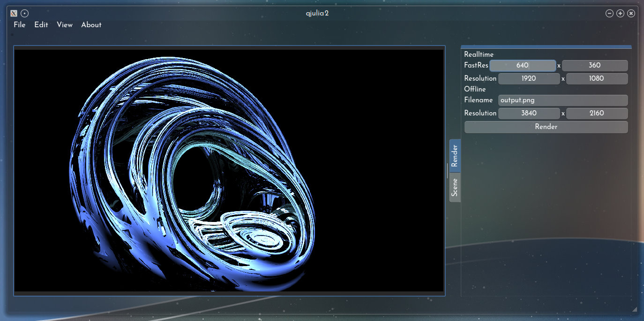Image resolution: width=644 pixels, height=321 pixels.
Task: Open the View menu
Action: pyautogui.click(x=65, y=25)
